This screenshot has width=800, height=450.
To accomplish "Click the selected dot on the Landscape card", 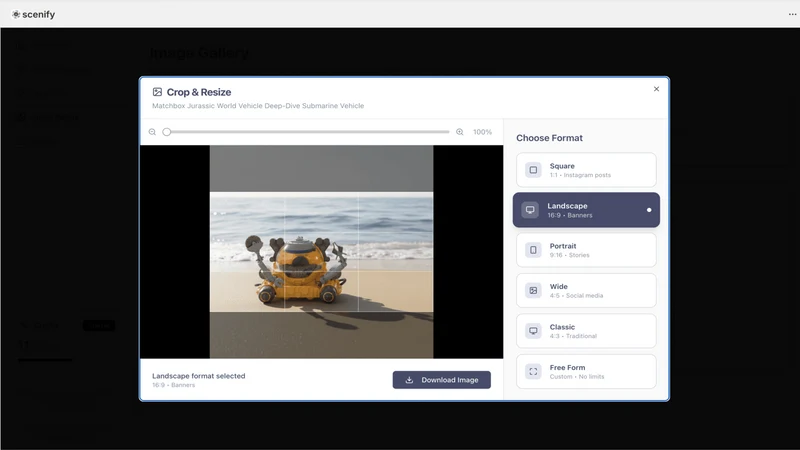I will [649, 210].
